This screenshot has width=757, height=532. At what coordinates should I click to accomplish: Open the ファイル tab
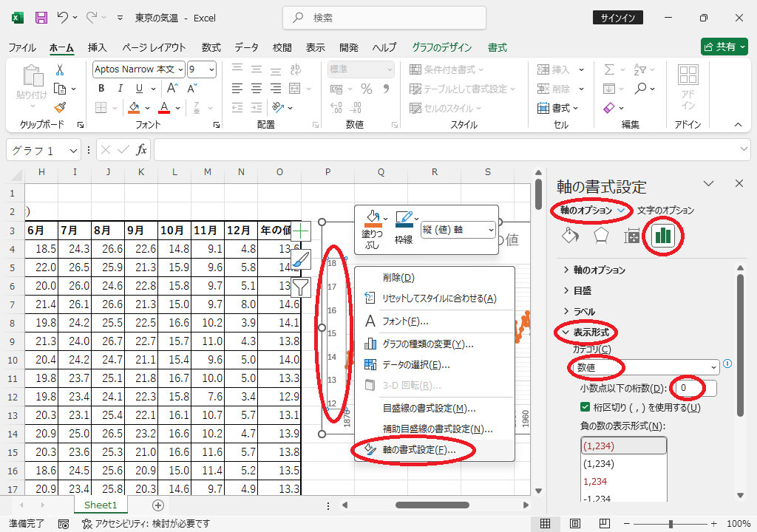click(x=22, y=47)
